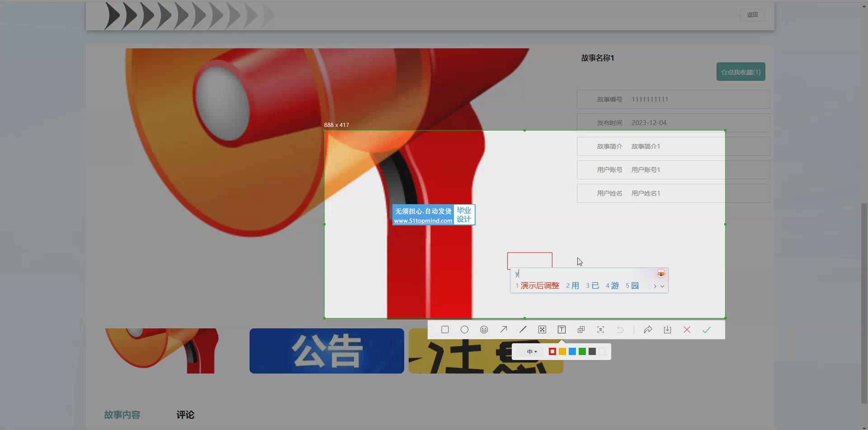Click the 返回 back button
This screenshot has width=868, height=430.
tap(752, 15)
